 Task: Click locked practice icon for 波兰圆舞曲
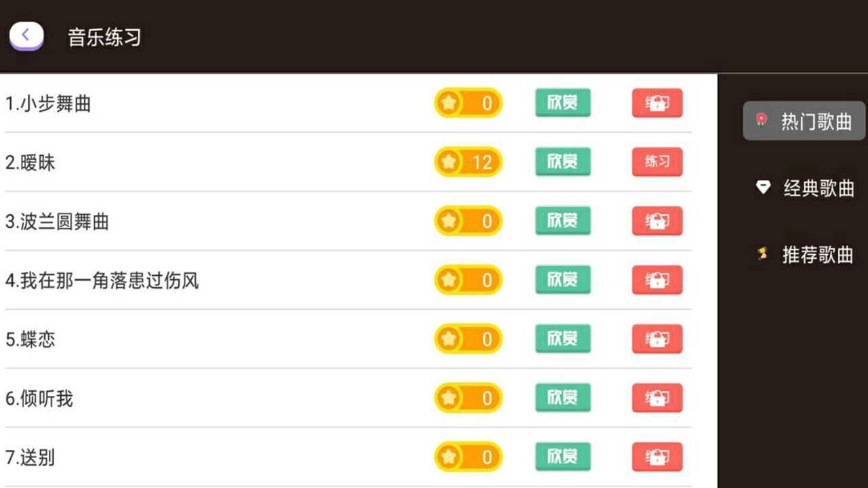click(x=657, y=221)
